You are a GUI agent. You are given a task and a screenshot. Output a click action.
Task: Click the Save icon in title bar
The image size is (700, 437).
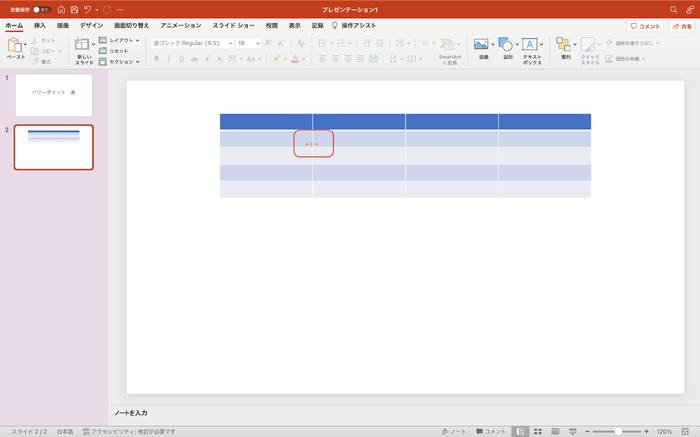(x=74, y=9)
